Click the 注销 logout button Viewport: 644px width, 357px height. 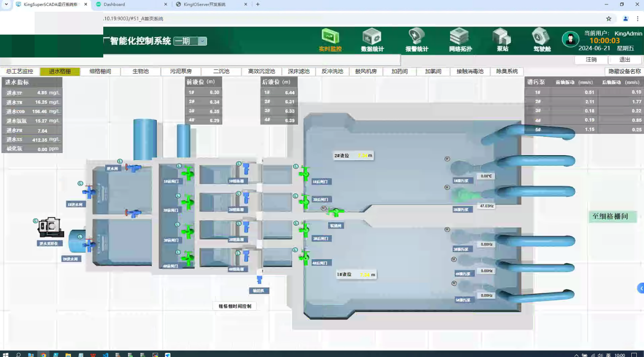[591, 59]
